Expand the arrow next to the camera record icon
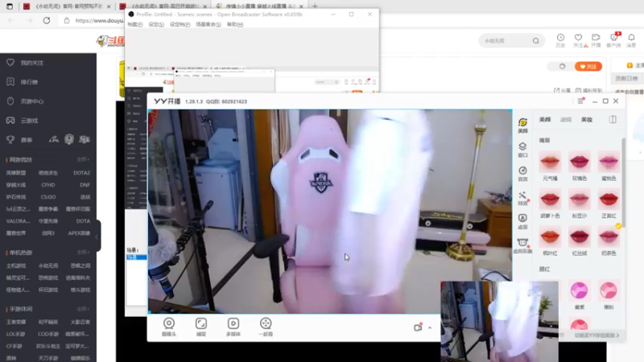The image size is (644, 362). [430, 327]
